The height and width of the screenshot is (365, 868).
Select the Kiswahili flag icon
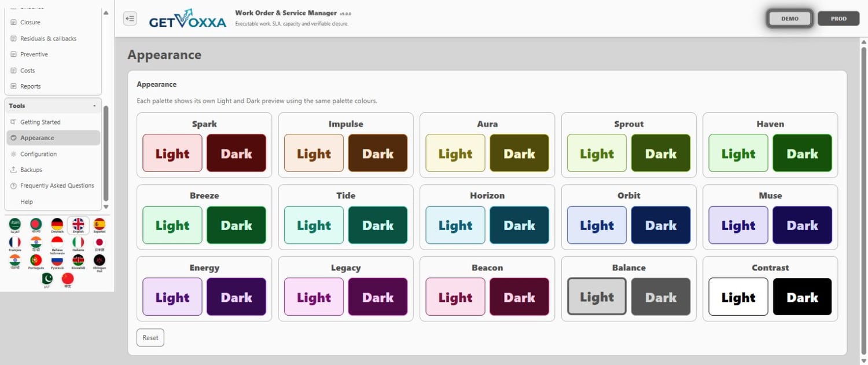coord(78,262)
